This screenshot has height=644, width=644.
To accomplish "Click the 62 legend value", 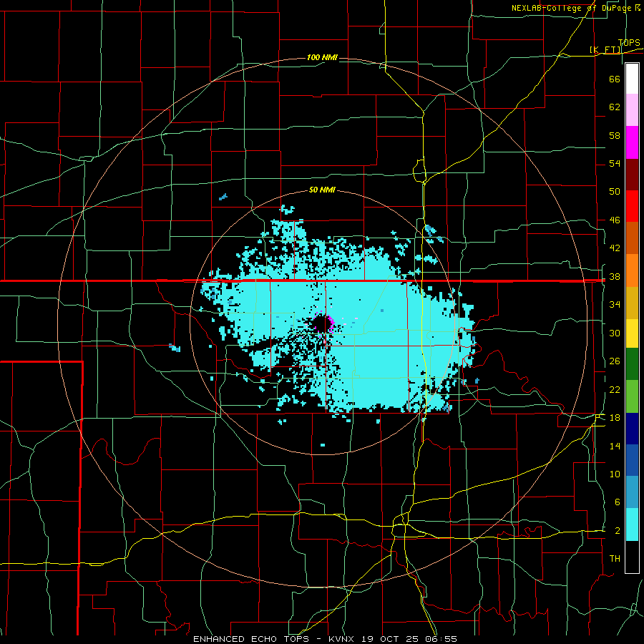I will point(615,107).
